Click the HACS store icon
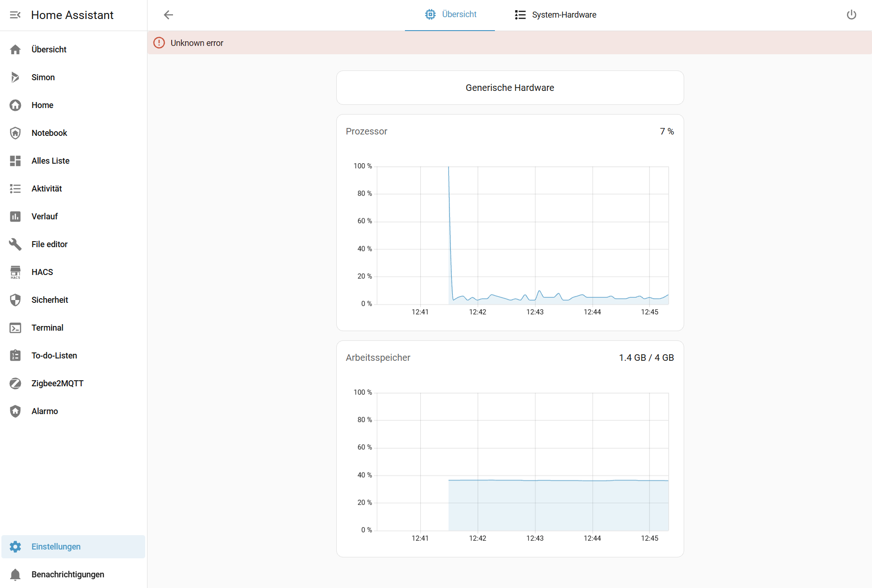 pyautogui.click(x=15, y=272)
